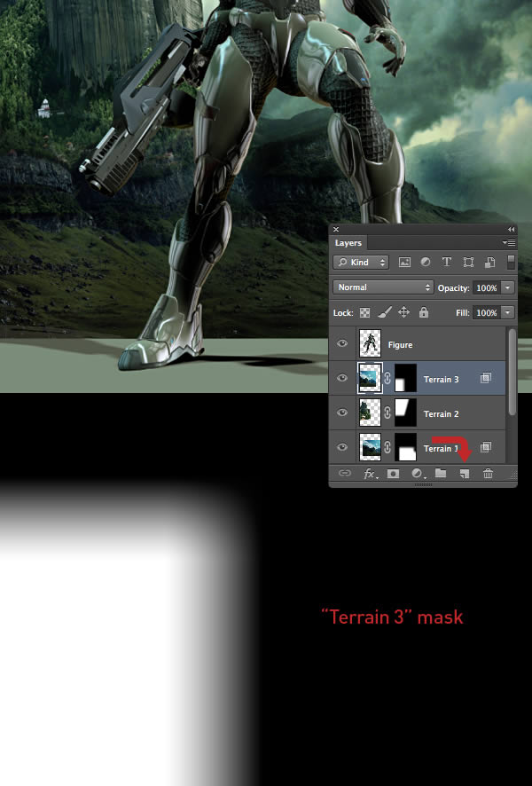532x786 pixels.
Task: Hide the Terrain 1 layer
Action: click(342, 446)
